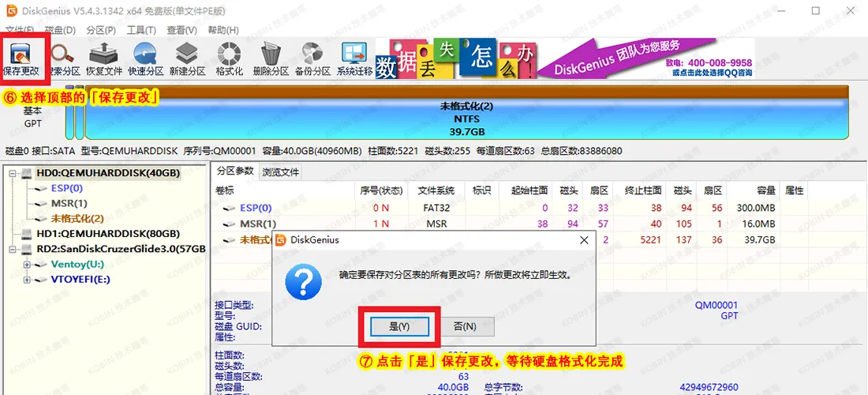Open the 文件(F) menu

[x=20, y=30]
